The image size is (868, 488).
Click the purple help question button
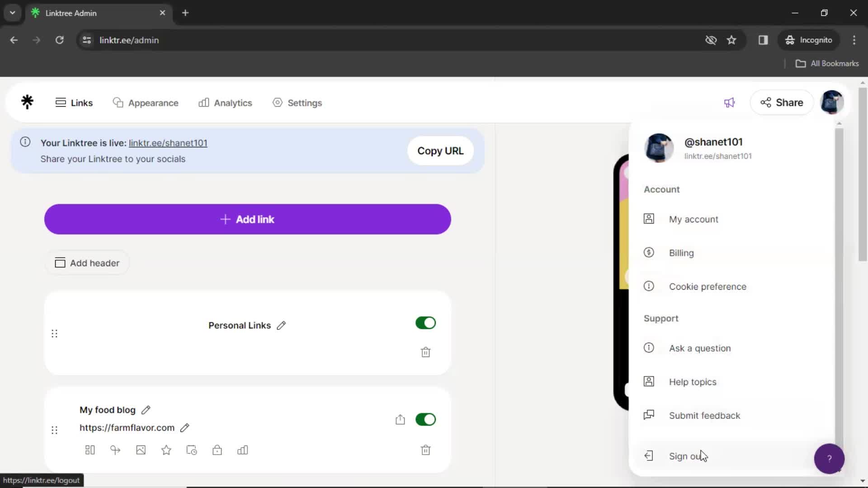pos(829,459)
